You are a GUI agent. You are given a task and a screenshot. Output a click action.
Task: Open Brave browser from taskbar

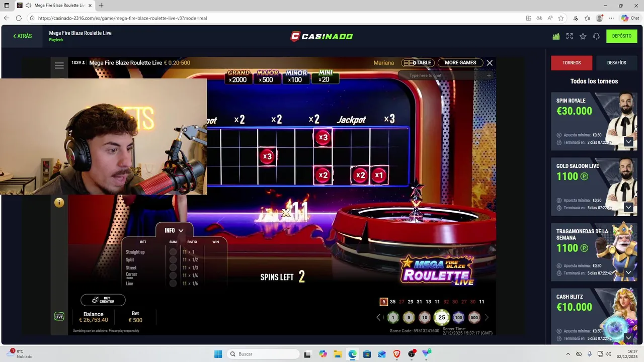[x=397, y=354]
